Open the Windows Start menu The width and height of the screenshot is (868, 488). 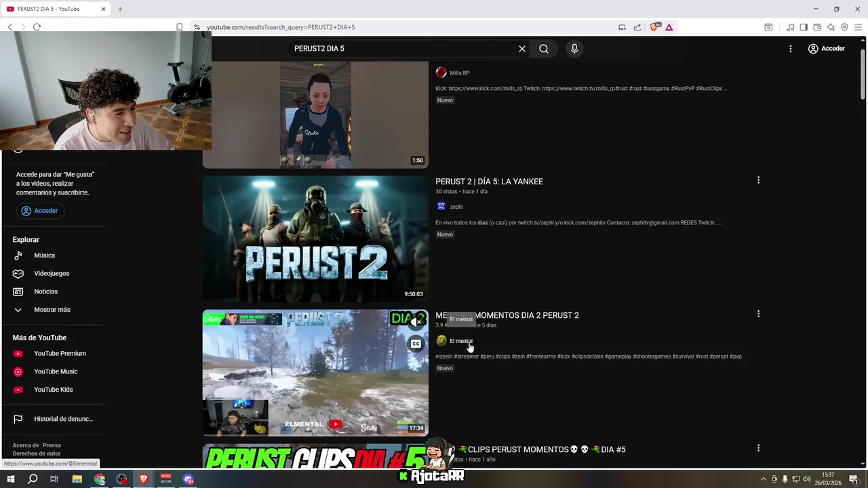pyautogui.click(x=10, y=479)
